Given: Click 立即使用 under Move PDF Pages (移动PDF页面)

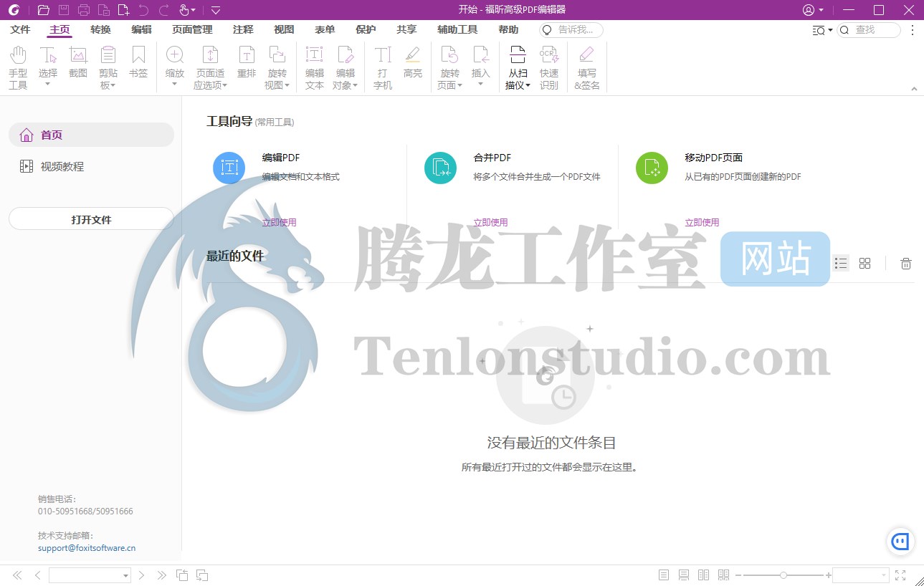Looking at the screenshot, I should pos(702,223).
